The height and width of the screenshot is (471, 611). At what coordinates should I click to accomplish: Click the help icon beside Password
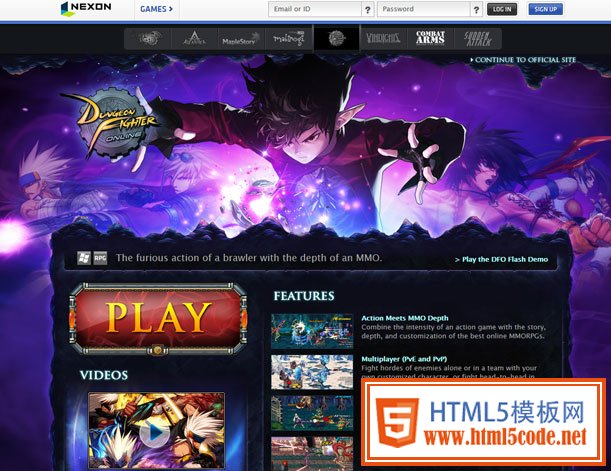pyautogui.click(x=476, y=9)
